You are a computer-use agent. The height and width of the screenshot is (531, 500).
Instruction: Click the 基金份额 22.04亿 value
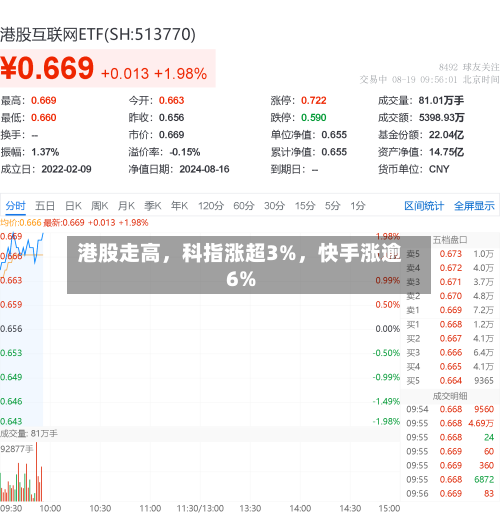tap(446, 135)
